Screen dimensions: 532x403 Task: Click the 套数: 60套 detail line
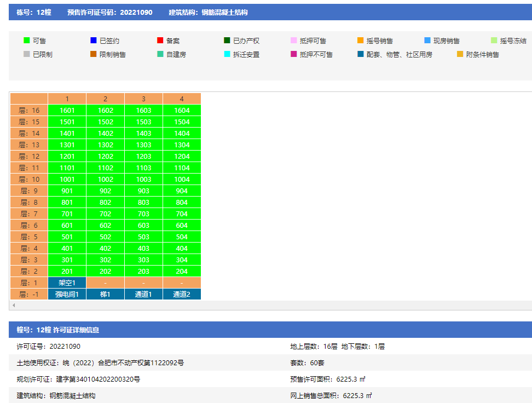coord(307,362)
